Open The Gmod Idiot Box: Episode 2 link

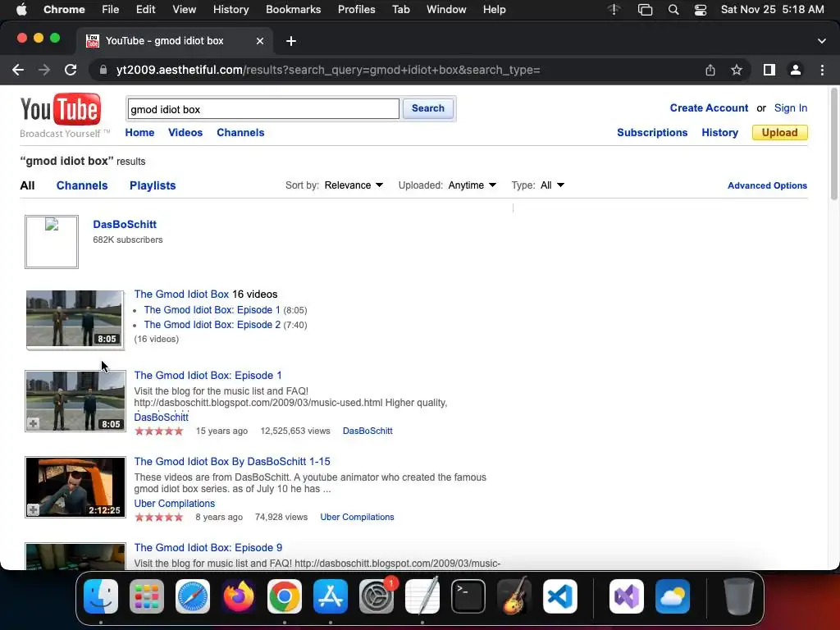pyautogui.click(x=212, y=325)
